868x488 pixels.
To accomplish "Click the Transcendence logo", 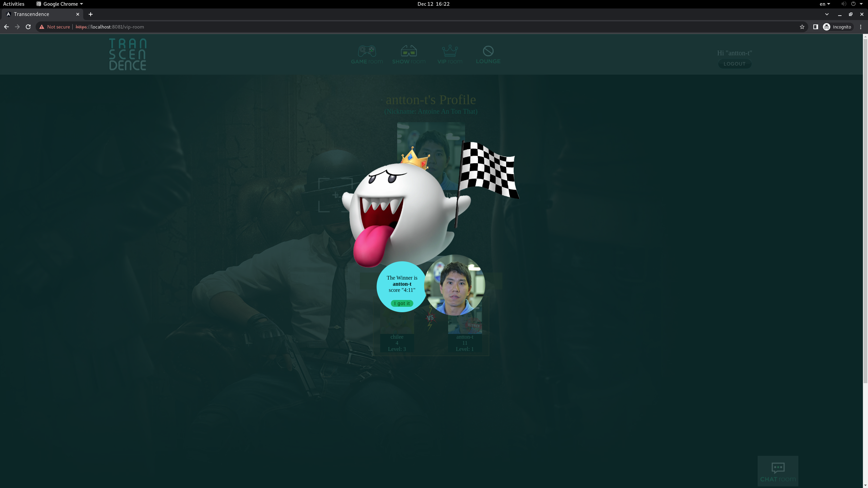I will (128, 54).
